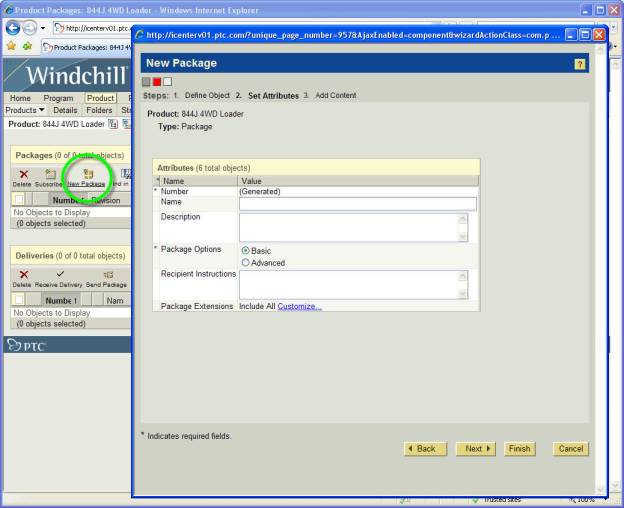Click Delete icon in Packages toolbar

(x=23, y=174)
